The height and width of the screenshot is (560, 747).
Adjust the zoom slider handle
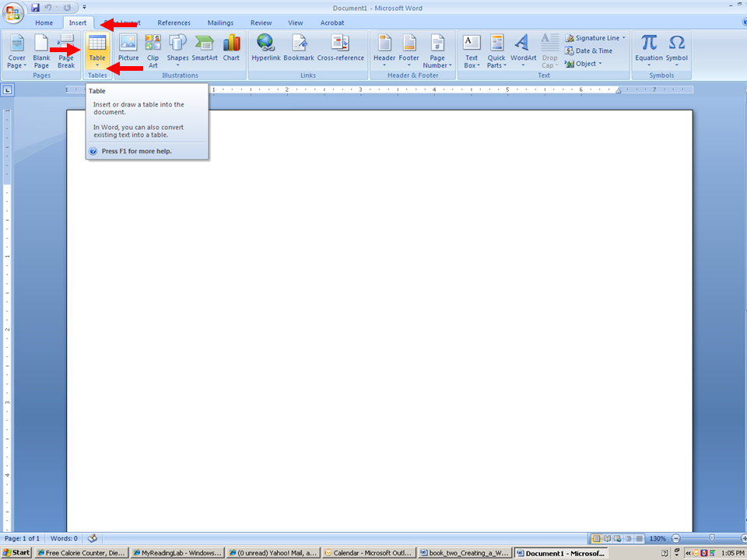(x=712, y=538)
